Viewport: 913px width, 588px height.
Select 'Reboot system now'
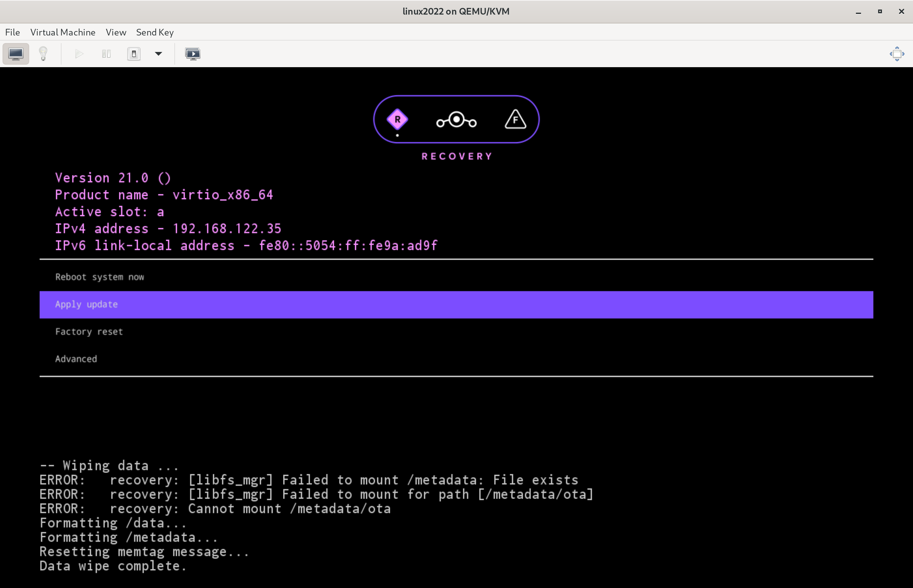click(x=456, y=277)
